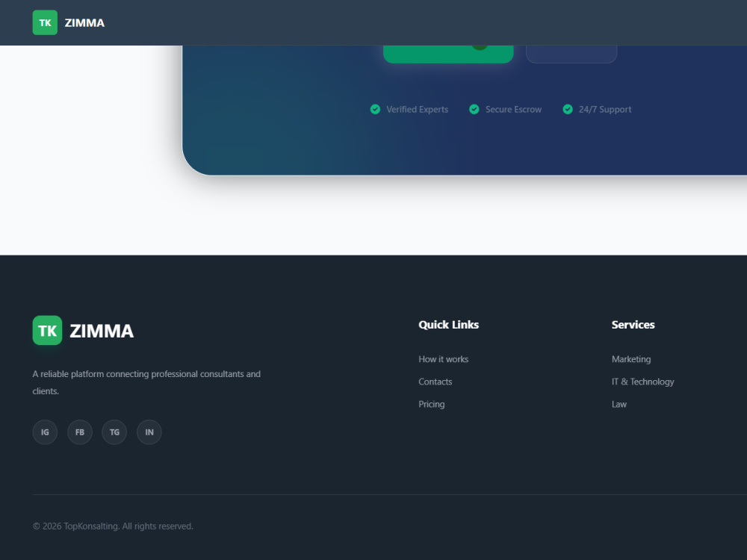Click the 24/7 Support checkmark icon

point(568,110)
